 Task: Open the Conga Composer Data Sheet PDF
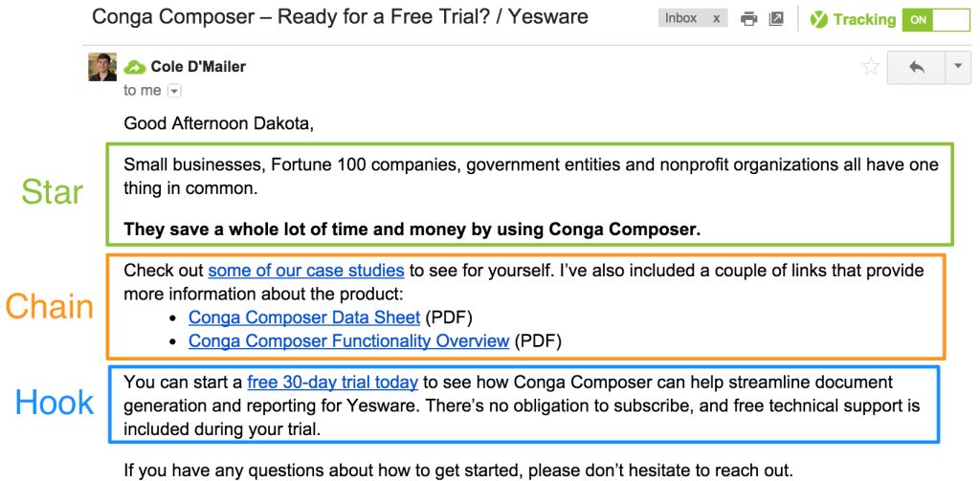coord(304,317)
